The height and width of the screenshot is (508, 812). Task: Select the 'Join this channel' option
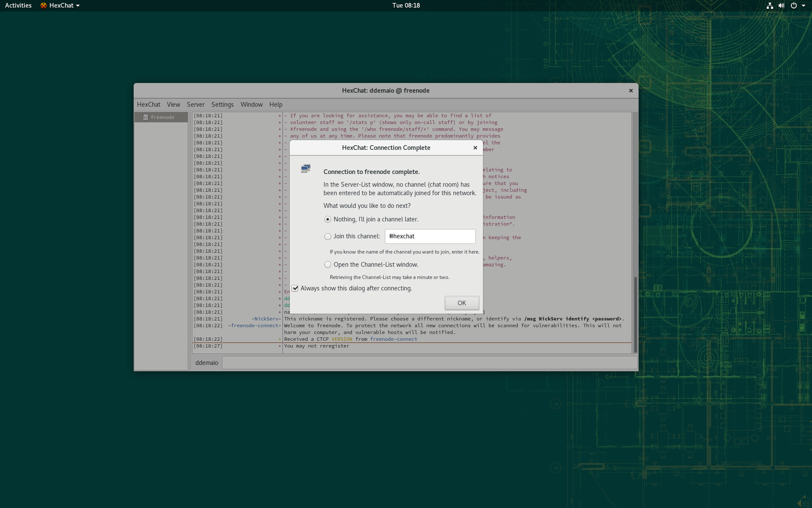328,237
